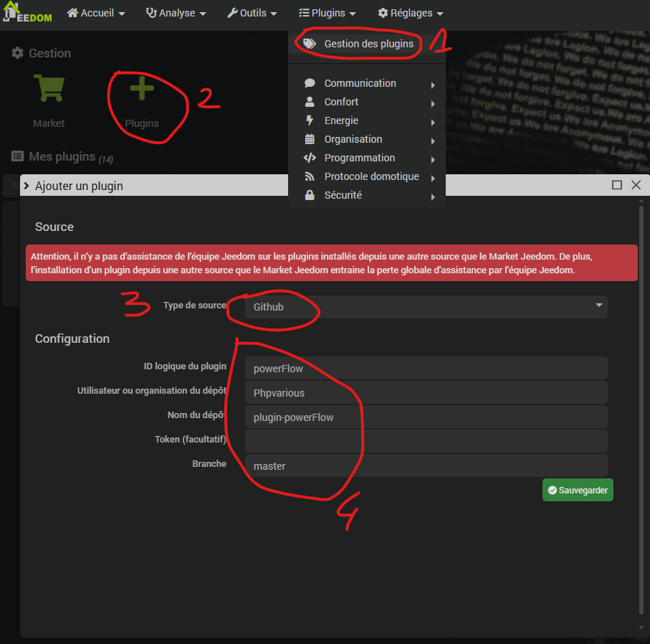Screen dimensions: 650x644
Task: Click the Mes plugins list icon
Action: [x=17, y=156]
